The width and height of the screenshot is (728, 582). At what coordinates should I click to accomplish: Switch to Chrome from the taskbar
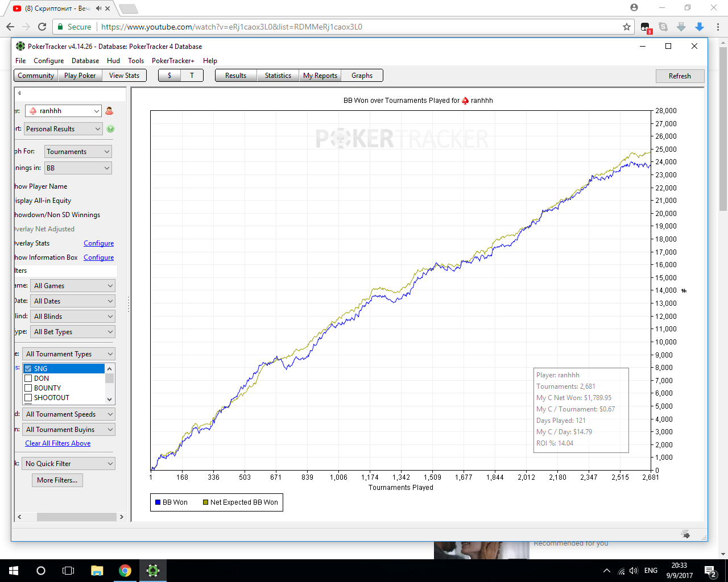tap(125, 571)
